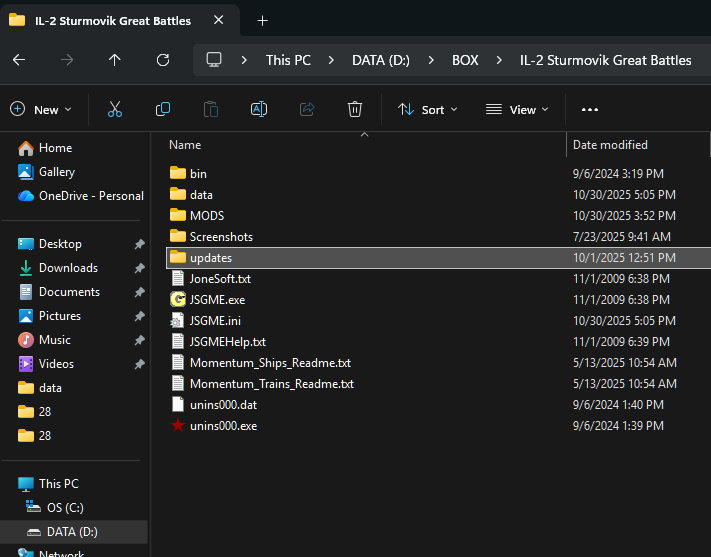
Task: Click the Rename icon in toolbar
Action: pos(259,109)
